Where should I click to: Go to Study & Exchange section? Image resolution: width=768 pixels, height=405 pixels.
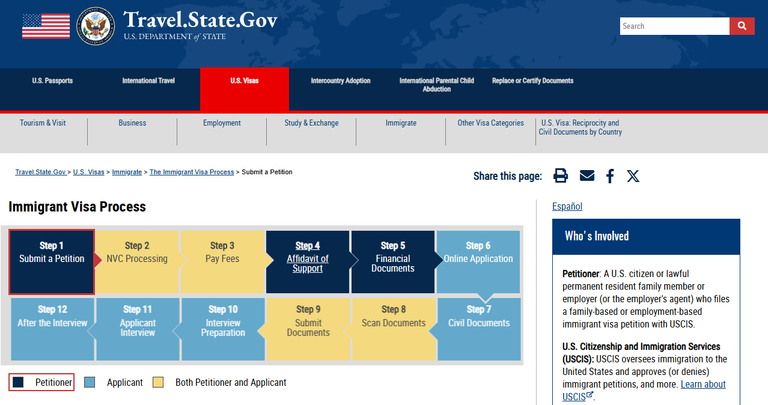[312, 123]
